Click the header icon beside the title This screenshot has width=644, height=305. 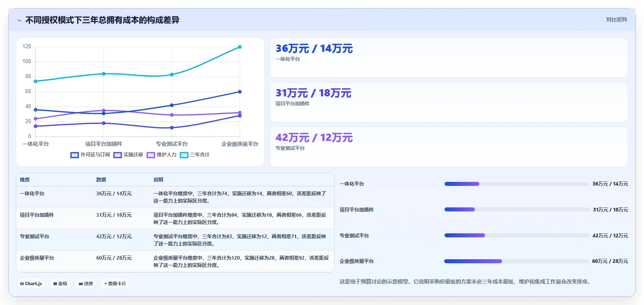point(19,20)
